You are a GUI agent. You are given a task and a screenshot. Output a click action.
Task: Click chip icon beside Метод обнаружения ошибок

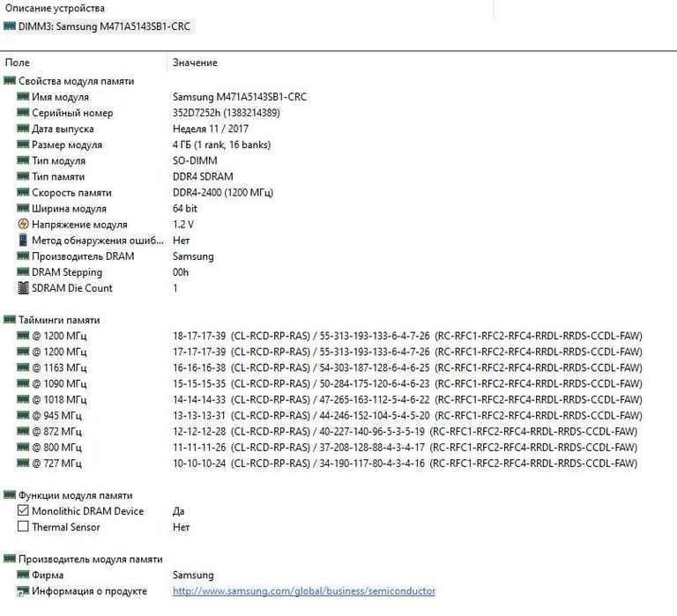click(23, 240)
